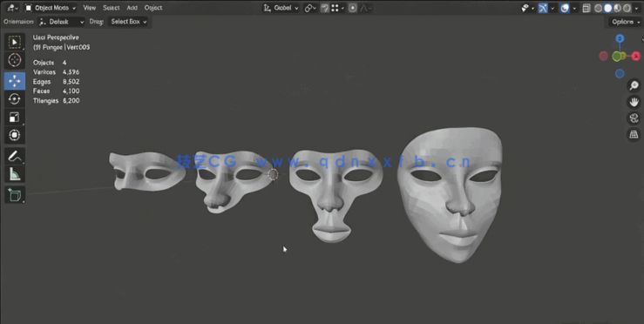The height and width of the screenshot is (324, 644).
Task: Click the green Y axis on gizmo
Action: (x=617, y=57)
